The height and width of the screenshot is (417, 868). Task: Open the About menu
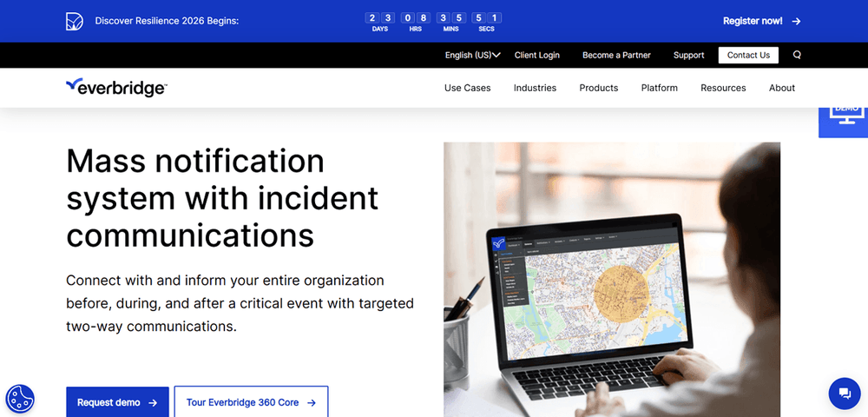tap(781, 88)
